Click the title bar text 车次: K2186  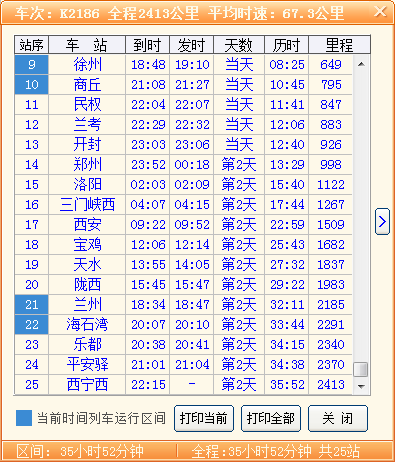click(57, 13)
